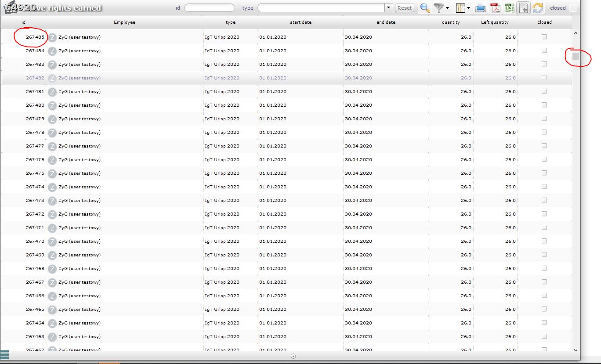Sort by the start date column header
The height and width of the screenshot is (364, 601).
click(x=300, y=22)
